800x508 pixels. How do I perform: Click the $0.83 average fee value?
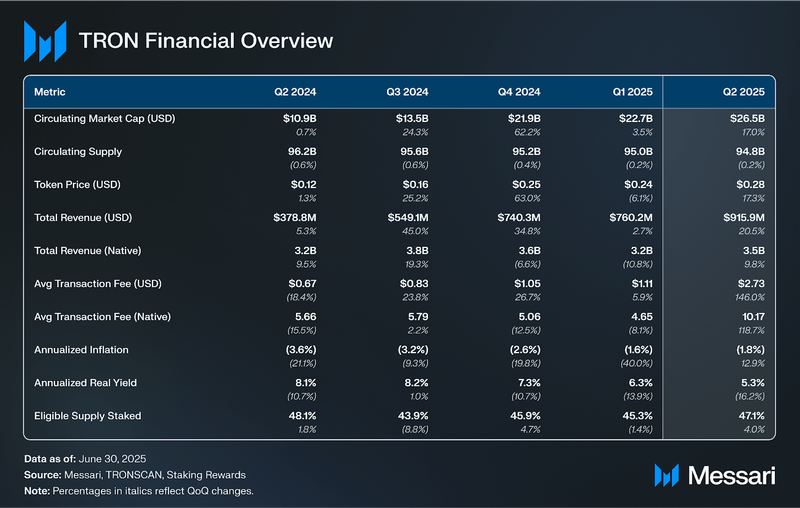(414, 284)
